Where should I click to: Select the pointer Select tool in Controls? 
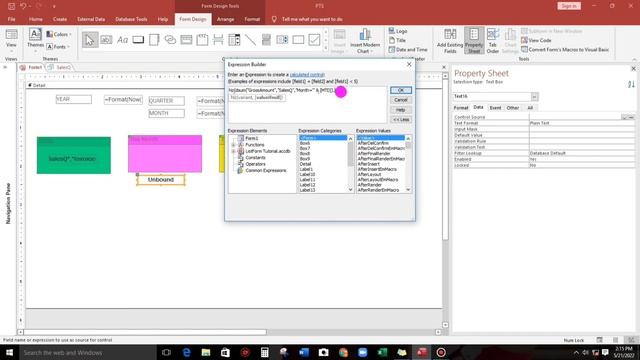[90, 40]
